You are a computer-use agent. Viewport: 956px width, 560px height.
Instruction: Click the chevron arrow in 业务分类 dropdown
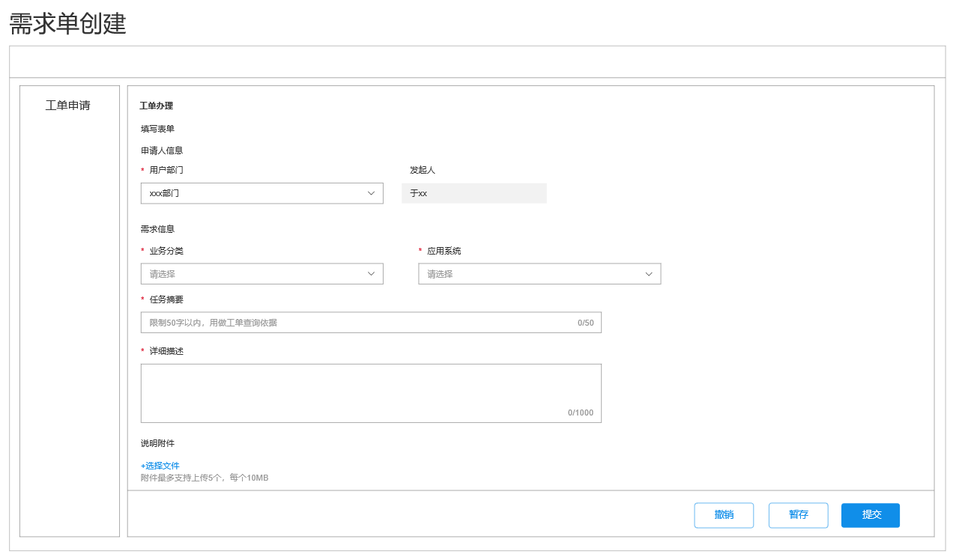tap(371, 274)
